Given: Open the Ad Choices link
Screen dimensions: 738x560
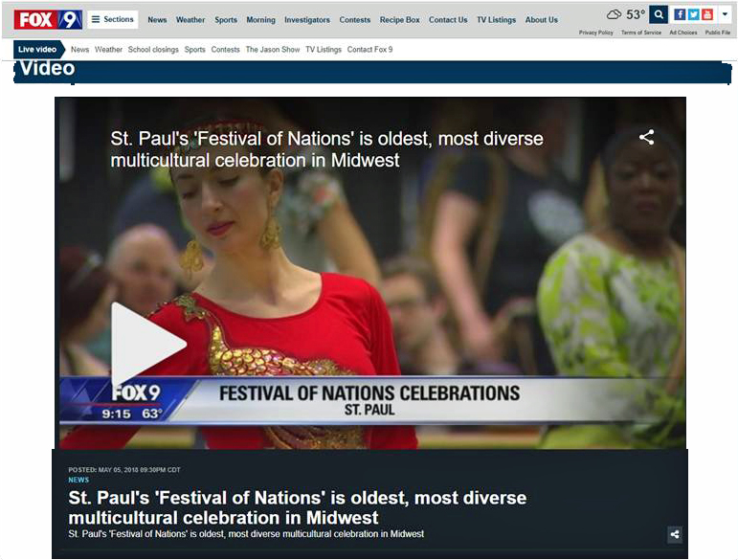Looking at the screenshot, I should pyautogui.click(x=683, y=33).
